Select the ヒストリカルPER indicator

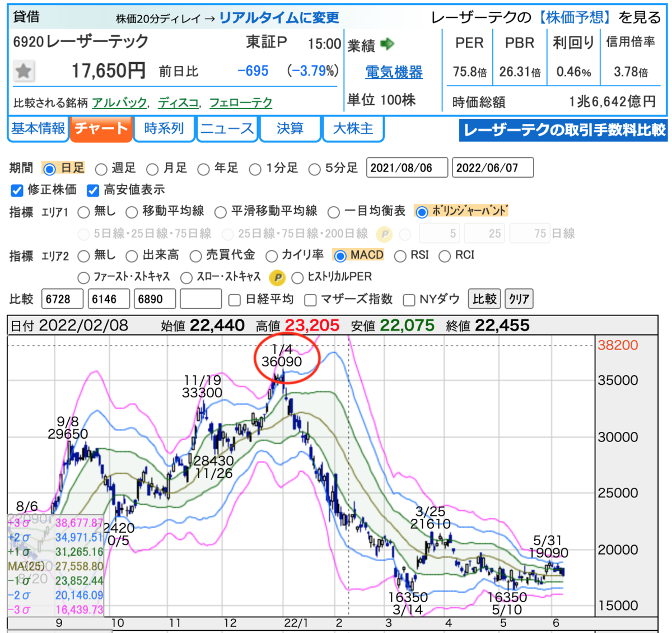(297, 277)
